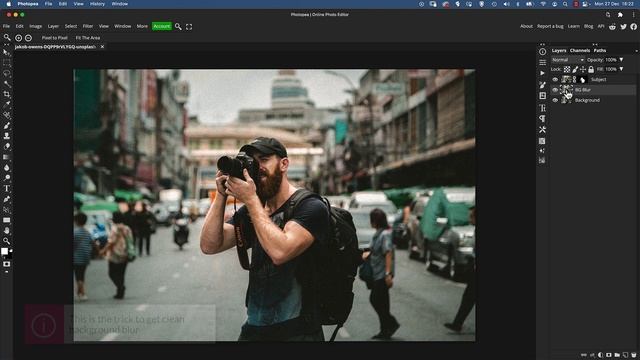Open the Character panel icon
The image size is (640, 360).
click(542, 108)
